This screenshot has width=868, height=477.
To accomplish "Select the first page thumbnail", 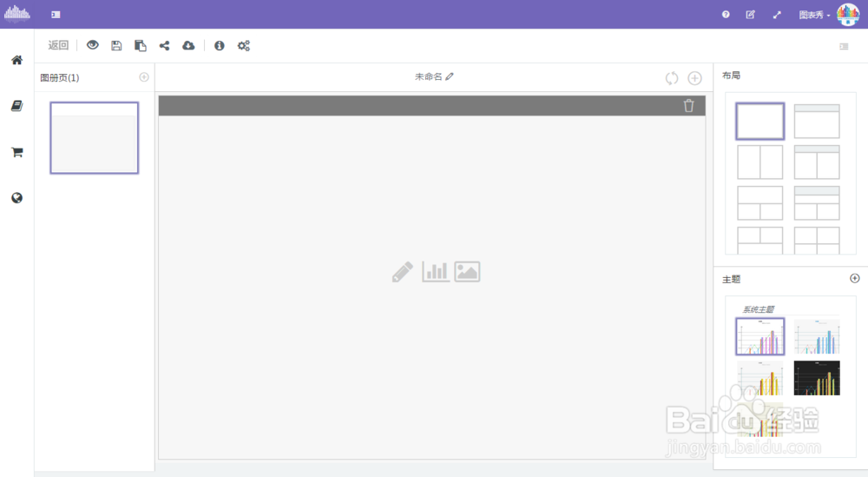I will click(94, 138).
